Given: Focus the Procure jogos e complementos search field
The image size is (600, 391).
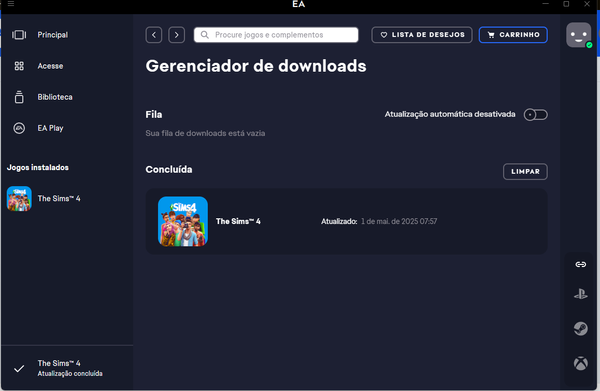Looking at the screenshot, I should pyautogui.click(x=276, y=35).
